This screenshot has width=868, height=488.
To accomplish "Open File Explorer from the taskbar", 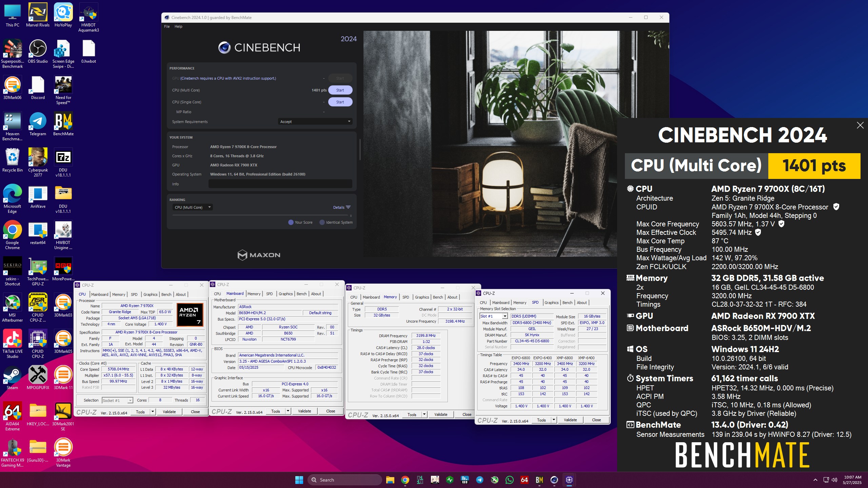I will point(390,480).
